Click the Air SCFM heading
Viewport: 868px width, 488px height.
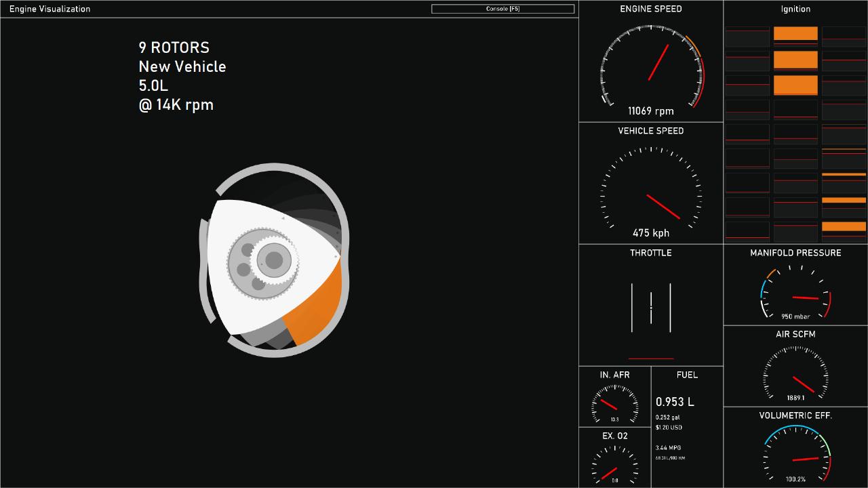pyautogui.click(x=795, y=334)
